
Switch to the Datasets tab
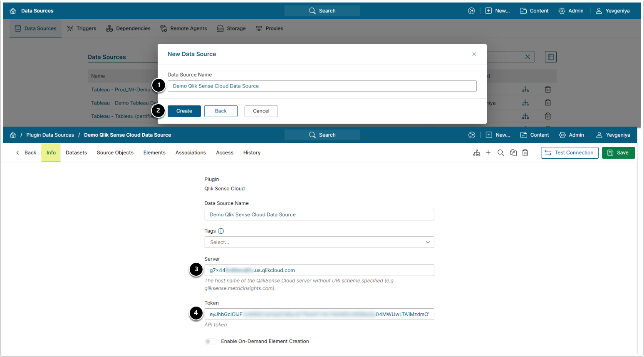pyautogui.click(x=77, y=153)
